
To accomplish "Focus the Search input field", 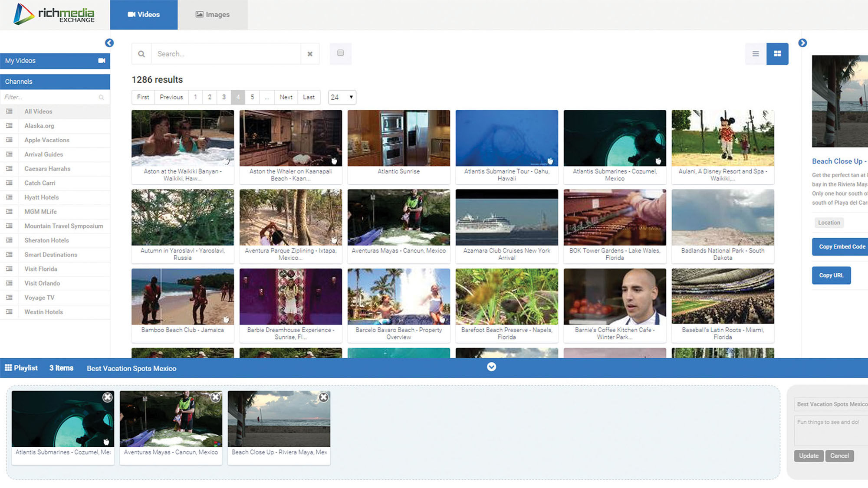I will (226, 54).
